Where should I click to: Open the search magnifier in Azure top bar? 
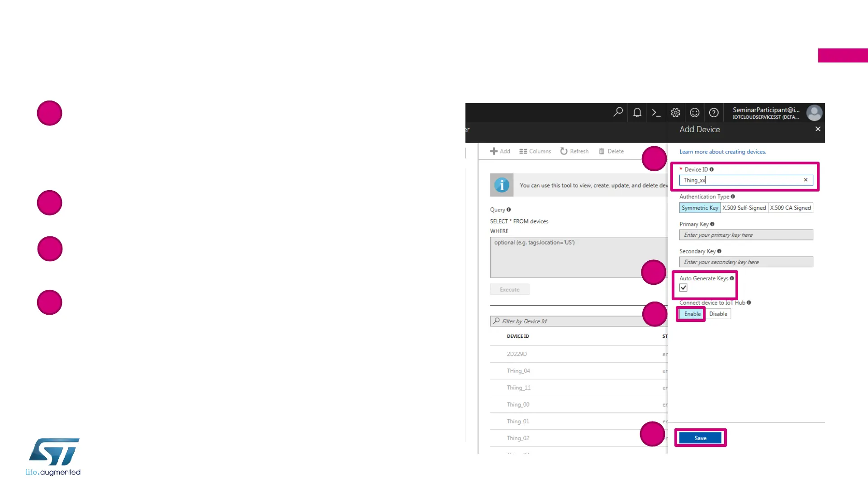(x=618, y=112)
